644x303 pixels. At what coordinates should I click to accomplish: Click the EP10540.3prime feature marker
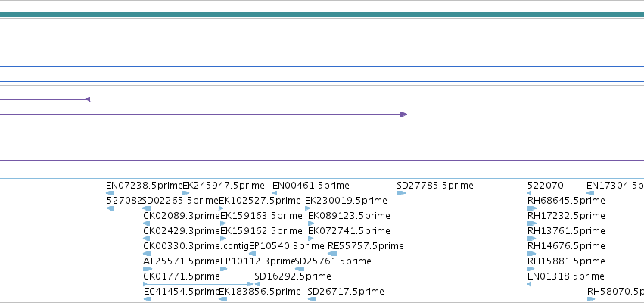(252, 254)
